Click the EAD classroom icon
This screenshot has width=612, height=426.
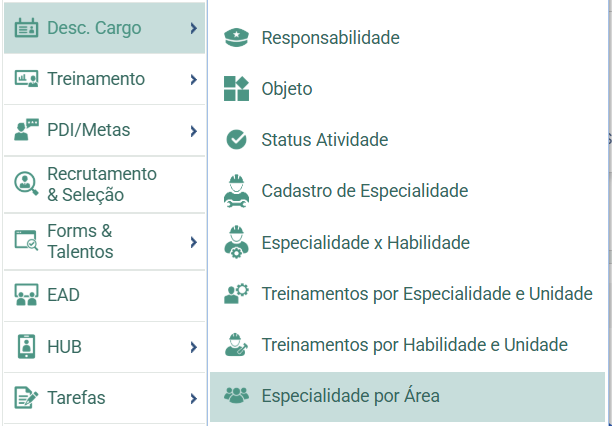click(27, 295)
